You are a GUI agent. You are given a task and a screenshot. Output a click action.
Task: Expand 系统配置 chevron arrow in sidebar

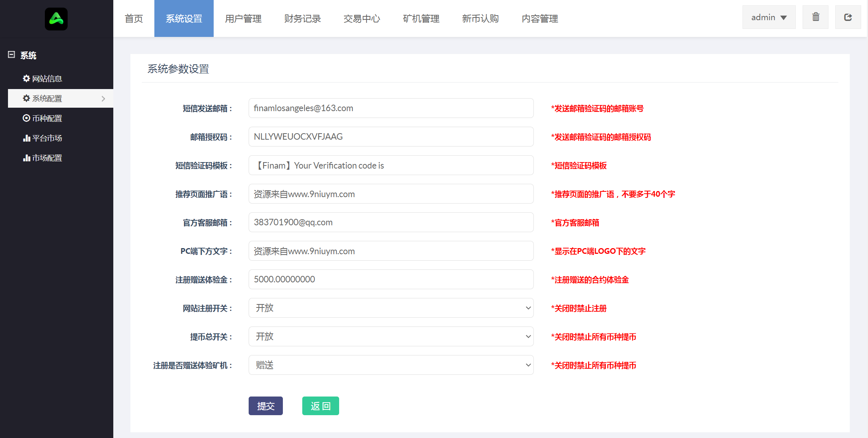(x=103, y=99)
